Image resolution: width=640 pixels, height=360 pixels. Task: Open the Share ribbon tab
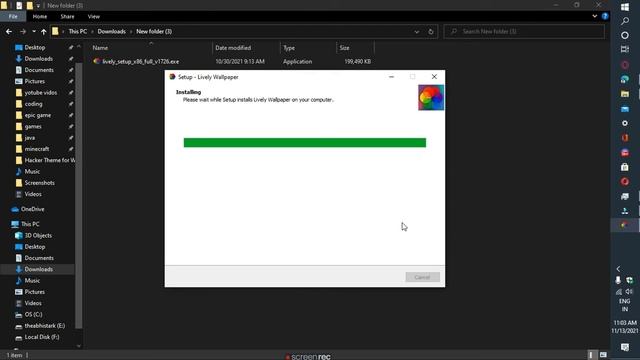click(x=67, y=16)
